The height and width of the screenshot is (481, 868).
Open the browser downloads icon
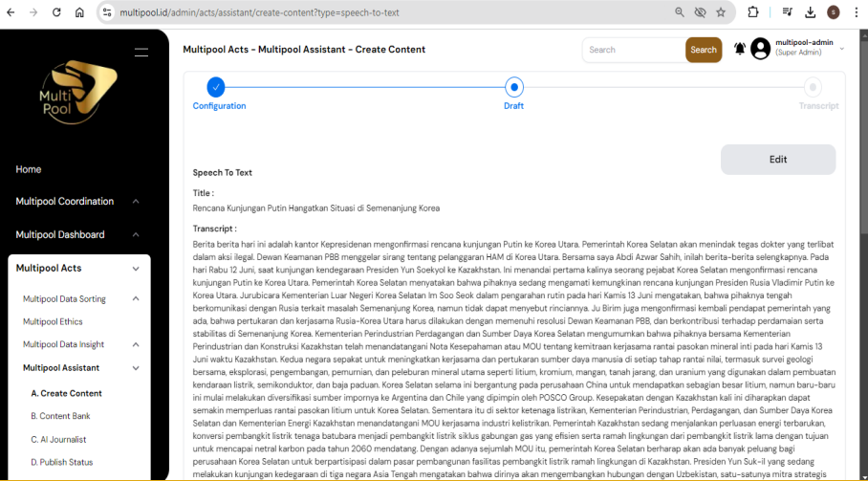[x=811, y=12]
